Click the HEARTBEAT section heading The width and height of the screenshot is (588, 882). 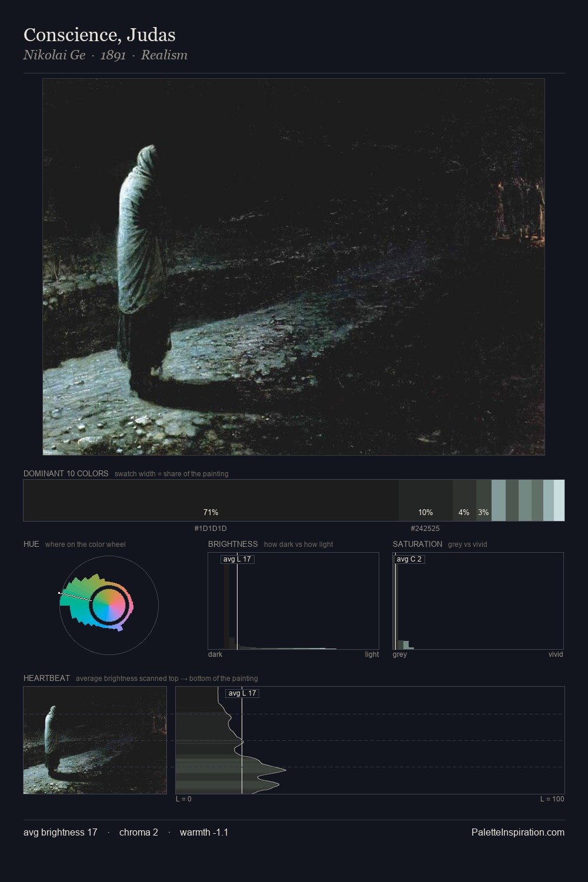pos(46,678)
